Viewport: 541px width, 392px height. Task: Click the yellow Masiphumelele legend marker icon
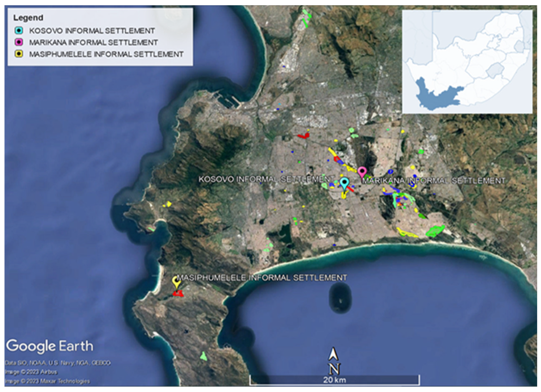(x=19, y=54)
